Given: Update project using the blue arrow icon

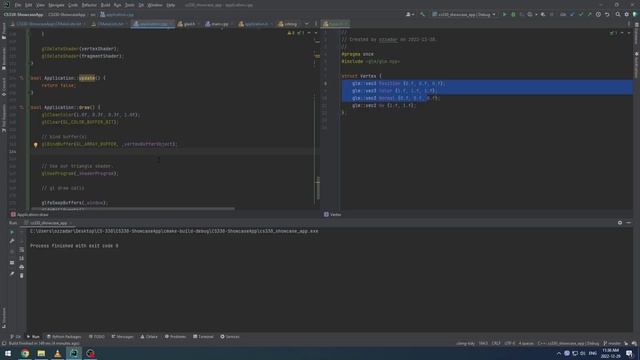Looking at the screenshot, I should [572, 14].
